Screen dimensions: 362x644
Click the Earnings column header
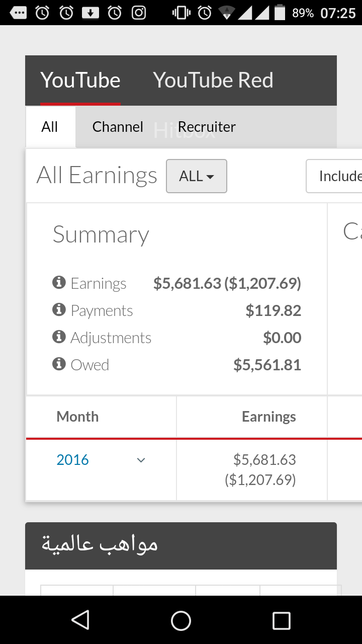coord(268,417)
